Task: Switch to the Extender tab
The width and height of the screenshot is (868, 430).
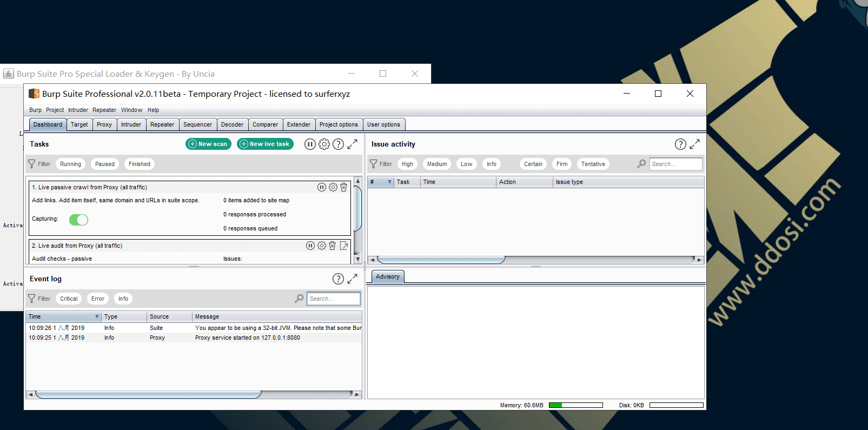Action: pyautogui.click(x=299, y=124)
